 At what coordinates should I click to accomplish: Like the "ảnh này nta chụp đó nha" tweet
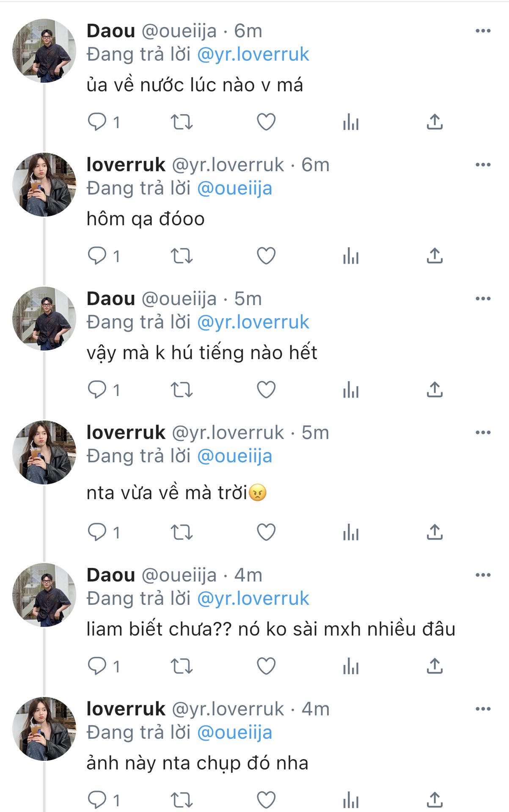click(x=266, y=800)
